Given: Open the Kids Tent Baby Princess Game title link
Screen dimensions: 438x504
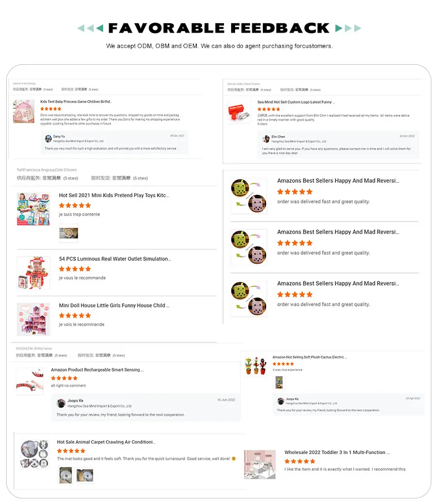Looking at the screenshot, I should click(x=75, y=101).
